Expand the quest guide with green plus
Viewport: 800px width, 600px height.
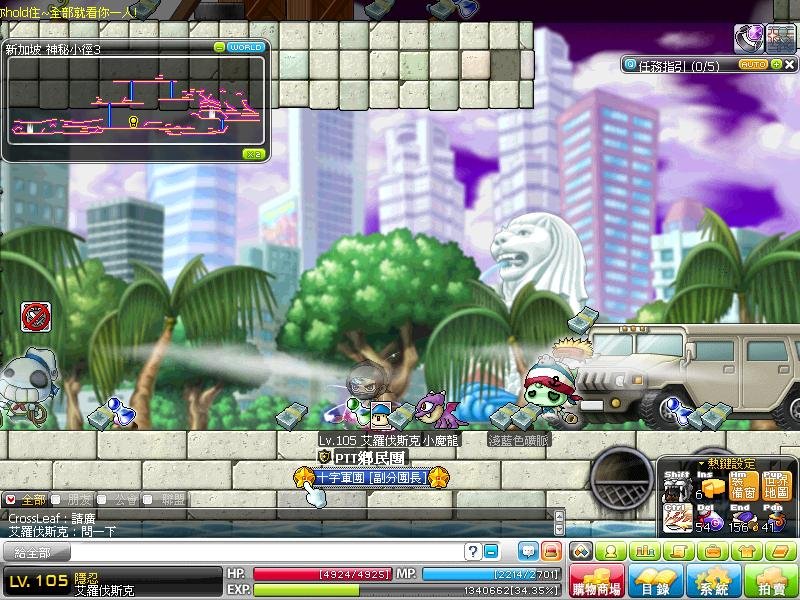point(777,64)
